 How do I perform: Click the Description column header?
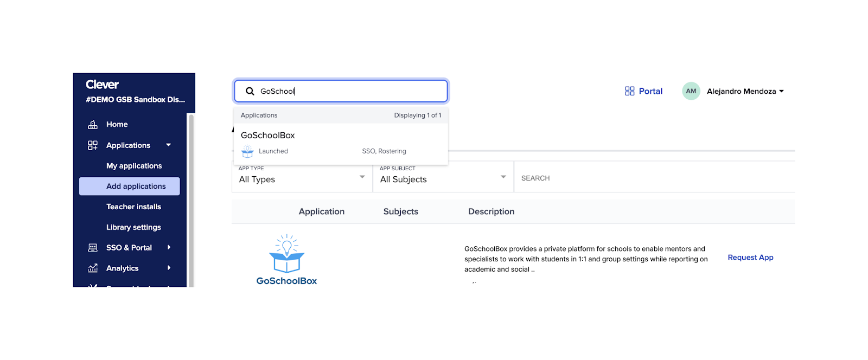(x=492, y=212)
